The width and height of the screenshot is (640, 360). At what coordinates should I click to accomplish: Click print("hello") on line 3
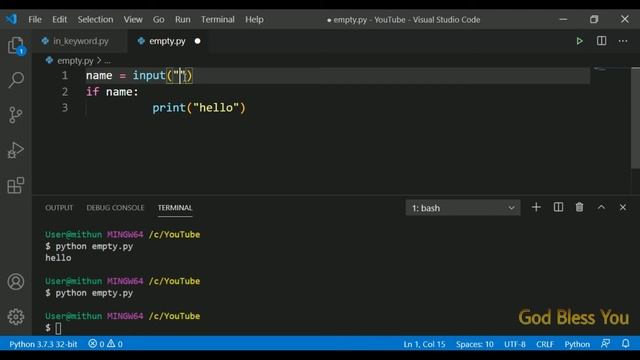click(x=199, y=108)
